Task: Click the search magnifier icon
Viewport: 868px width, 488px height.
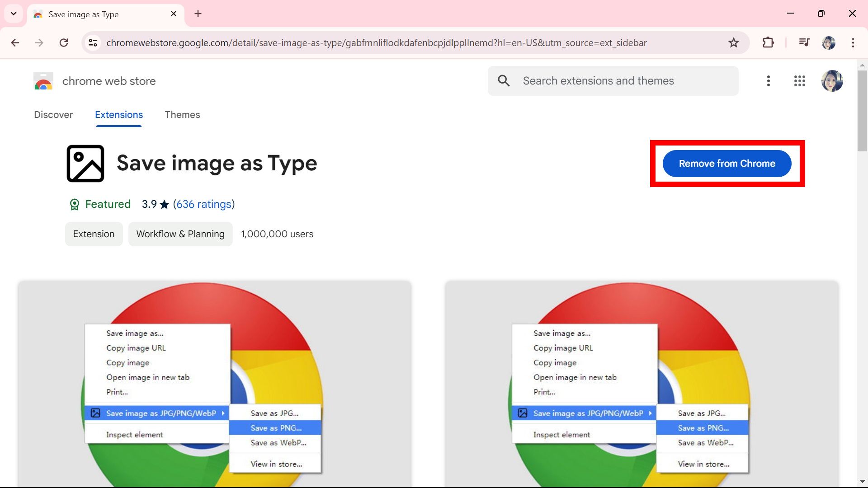Action: [504, 80]
